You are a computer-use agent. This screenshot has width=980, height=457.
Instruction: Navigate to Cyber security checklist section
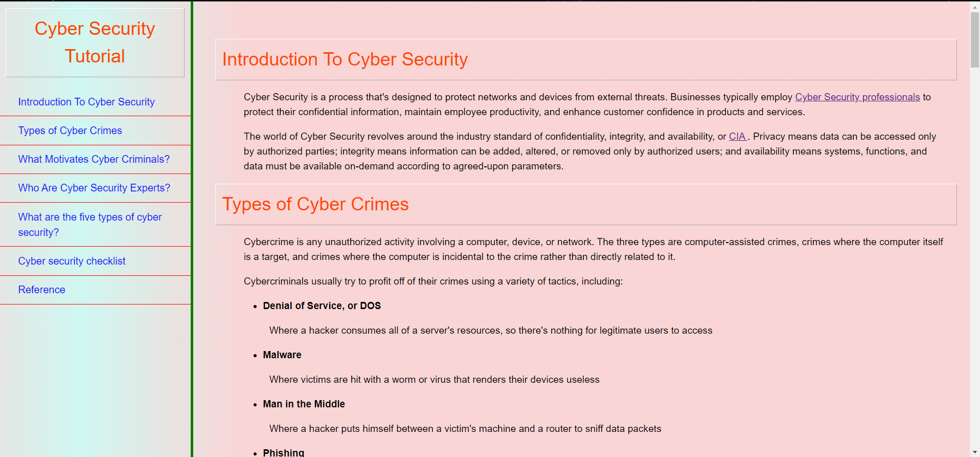(72, 261)
